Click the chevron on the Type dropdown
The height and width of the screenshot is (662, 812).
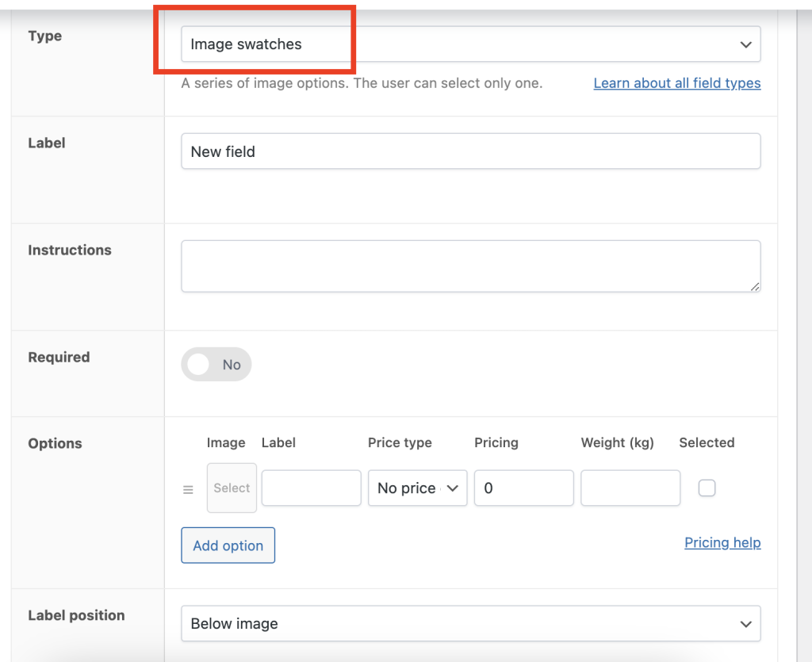click(x=745, y=45)
